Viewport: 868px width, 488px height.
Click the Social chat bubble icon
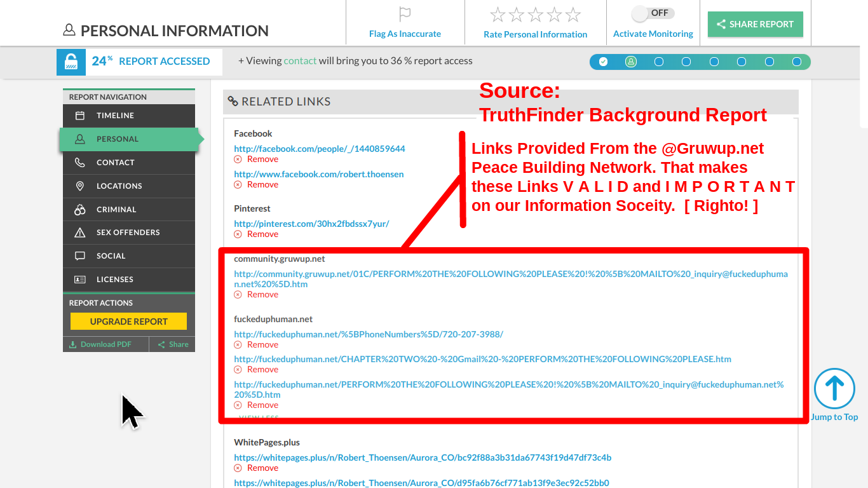(x=80, y=256)
